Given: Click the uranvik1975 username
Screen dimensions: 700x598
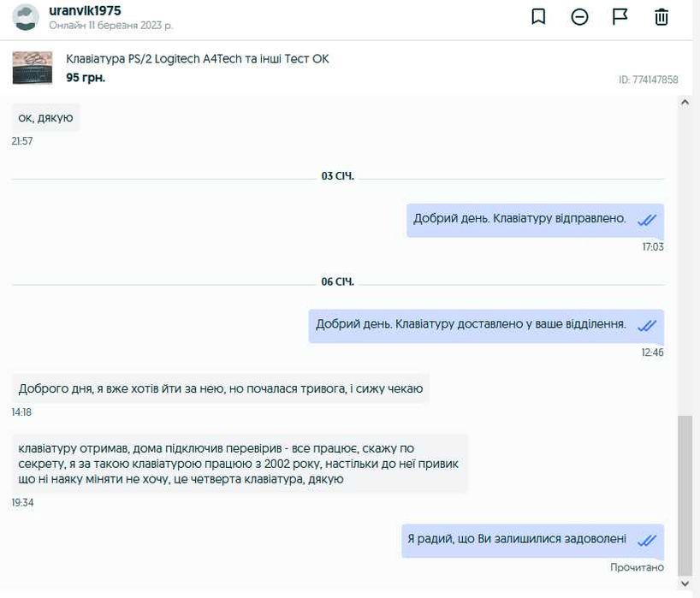Looking at the screenshot, I should [85, 11].
